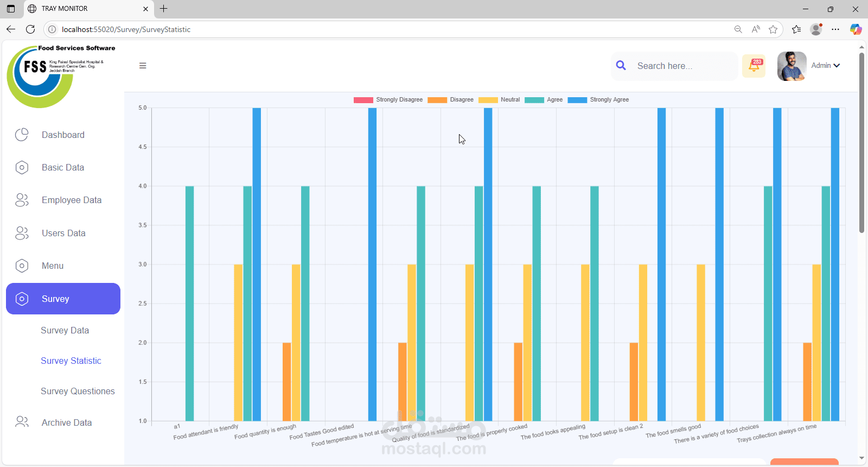The image size is (868, 467).
Task: Click the Basic Data hexagon icon
Action: [22, 167]
